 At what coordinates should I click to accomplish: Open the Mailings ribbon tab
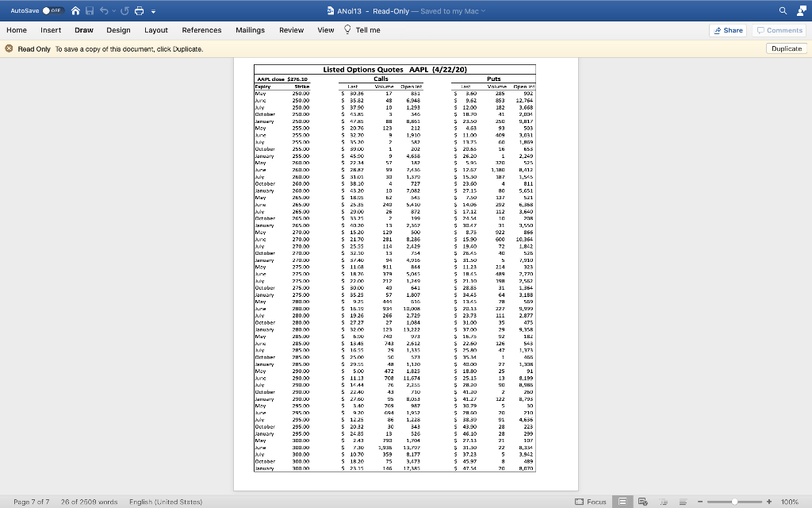click(251, 29)
